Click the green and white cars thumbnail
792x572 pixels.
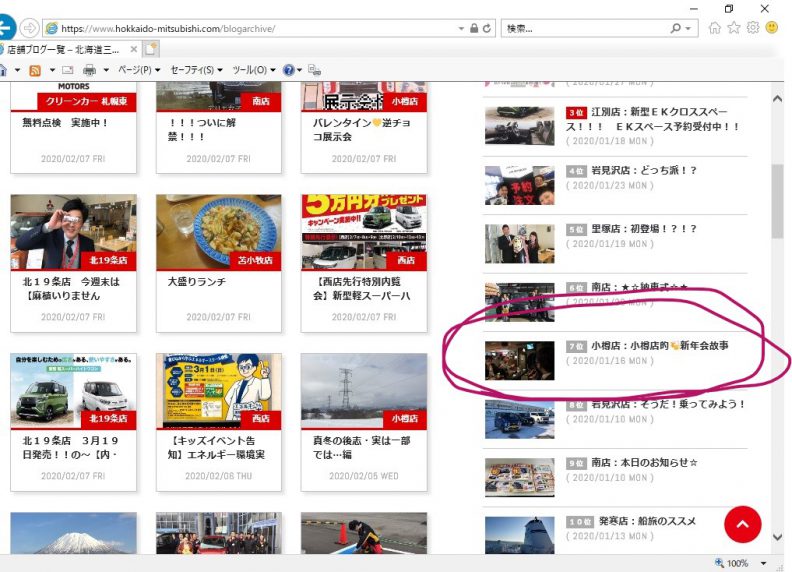click(x=73, y=392)
